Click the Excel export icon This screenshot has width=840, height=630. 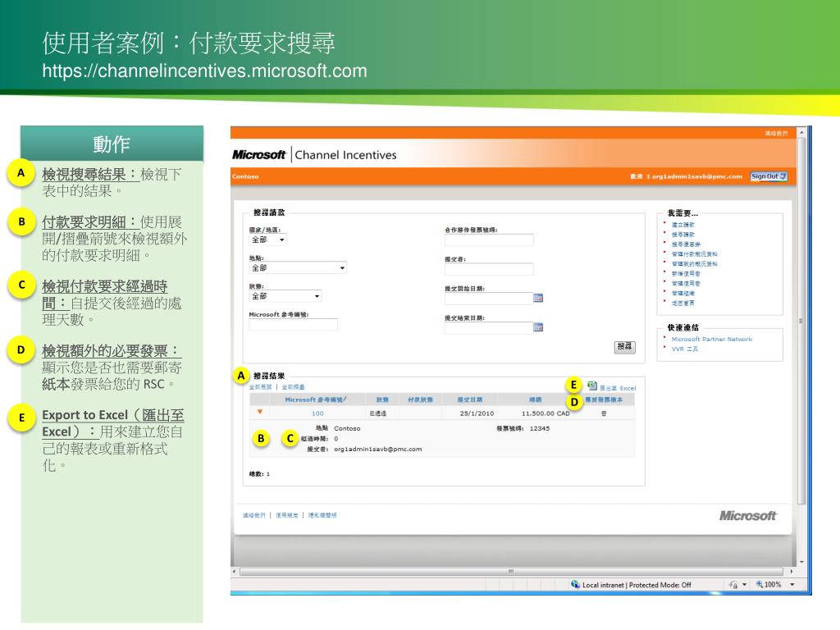[x=592, y=386]
